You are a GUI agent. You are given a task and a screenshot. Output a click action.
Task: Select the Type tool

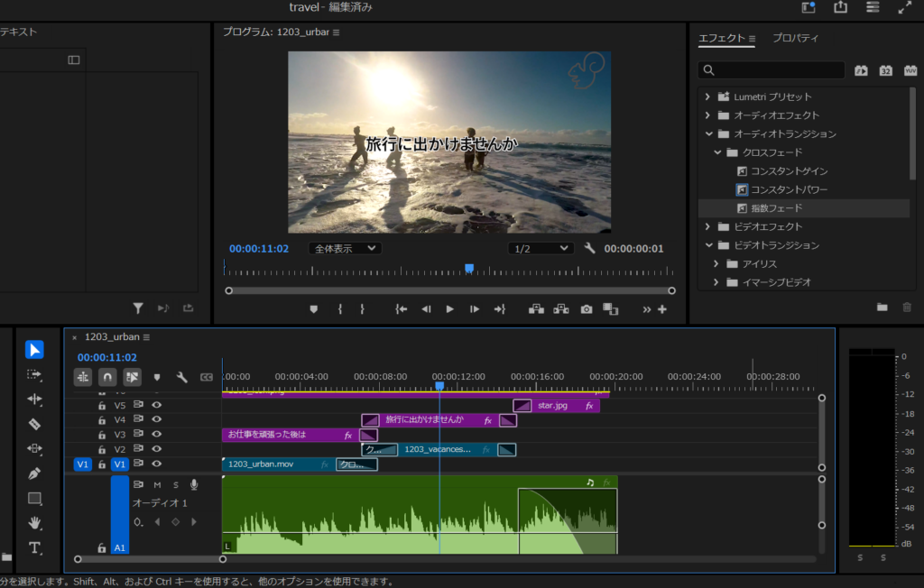(x=34, y=547)
